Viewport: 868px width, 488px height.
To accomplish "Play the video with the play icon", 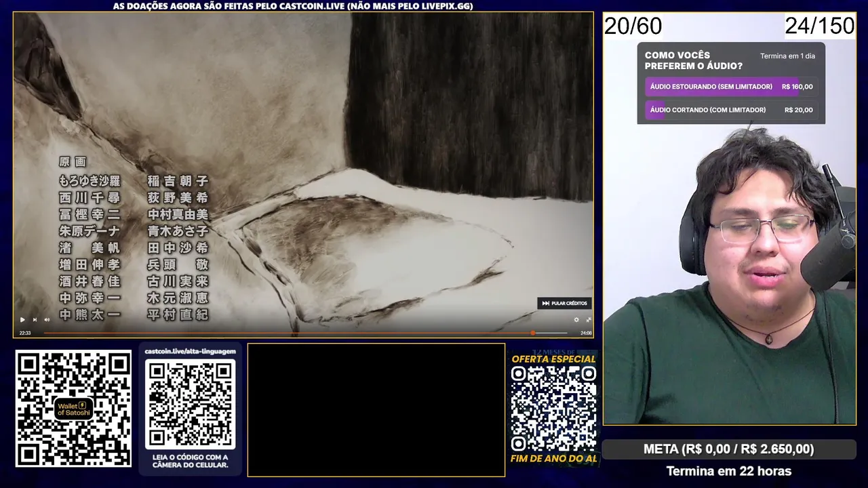I will pyautogui.click(x=22, y=320).
